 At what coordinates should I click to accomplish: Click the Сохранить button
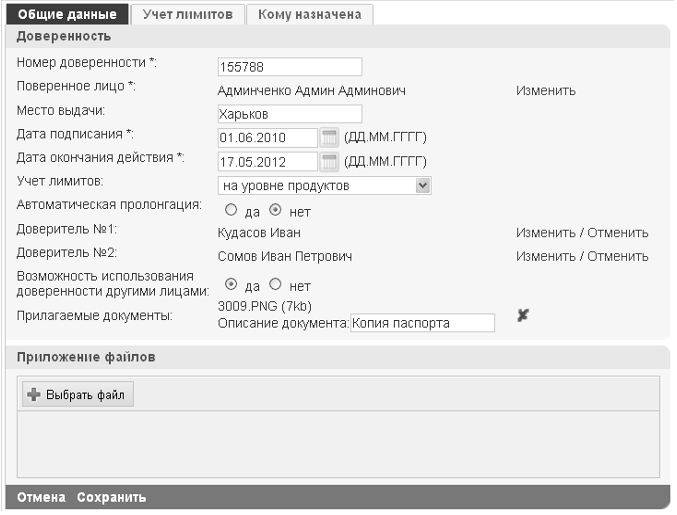(111, 497)
